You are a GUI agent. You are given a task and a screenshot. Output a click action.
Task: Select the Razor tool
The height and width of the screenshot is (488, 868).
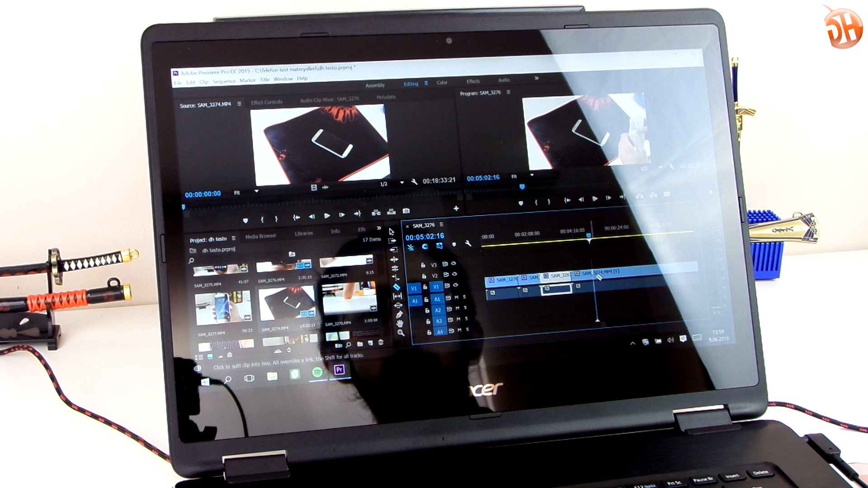[x=396, y=287]
